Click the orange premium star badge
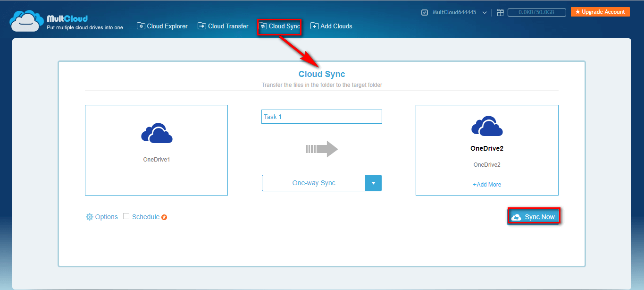 point(164,217)
